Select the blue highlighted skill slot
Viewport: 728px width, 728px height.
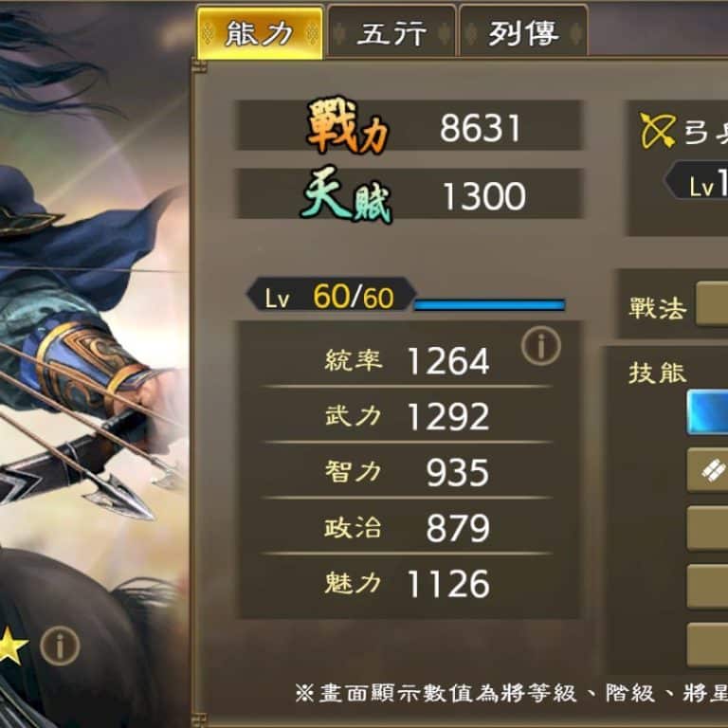click(x=707, y=412)
